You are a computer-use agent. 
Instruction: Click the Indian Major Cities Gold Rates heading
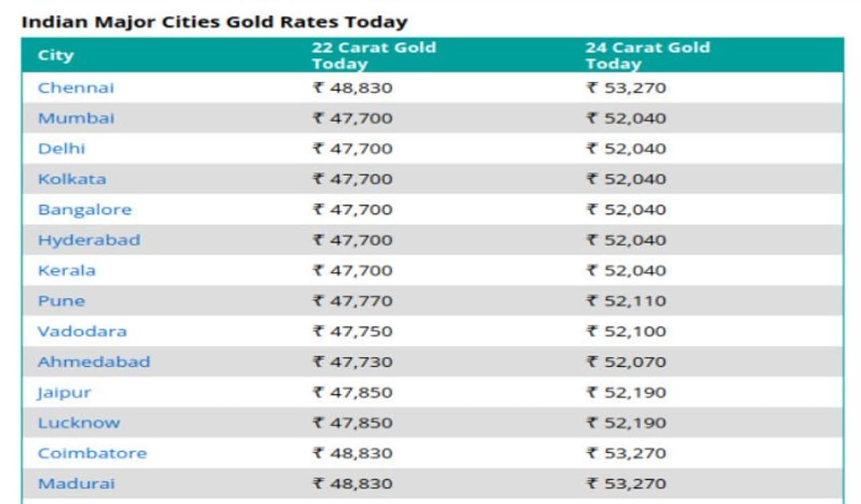pos(215,22)
